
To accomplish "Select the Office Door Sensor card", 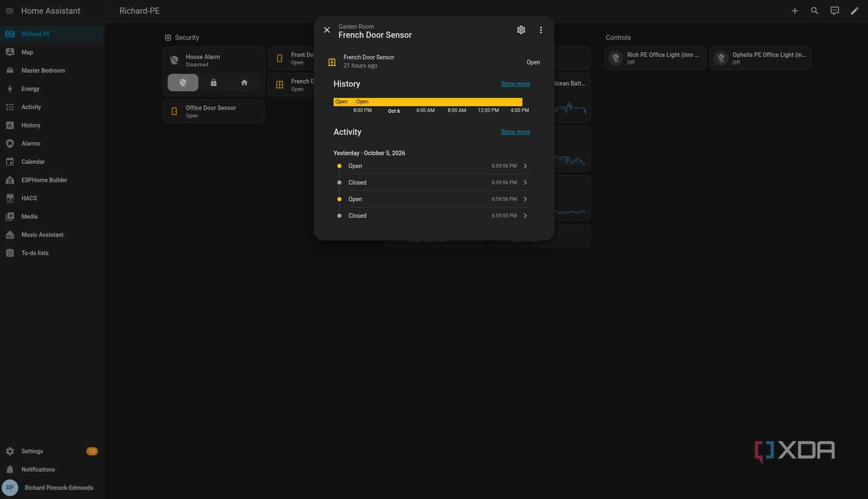I will pos(214,111).
